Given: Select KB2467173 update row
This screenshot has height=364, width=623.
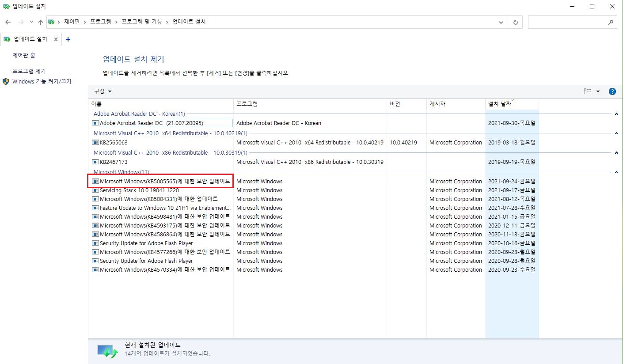Looking at the screenshot, I should (314, 162).
